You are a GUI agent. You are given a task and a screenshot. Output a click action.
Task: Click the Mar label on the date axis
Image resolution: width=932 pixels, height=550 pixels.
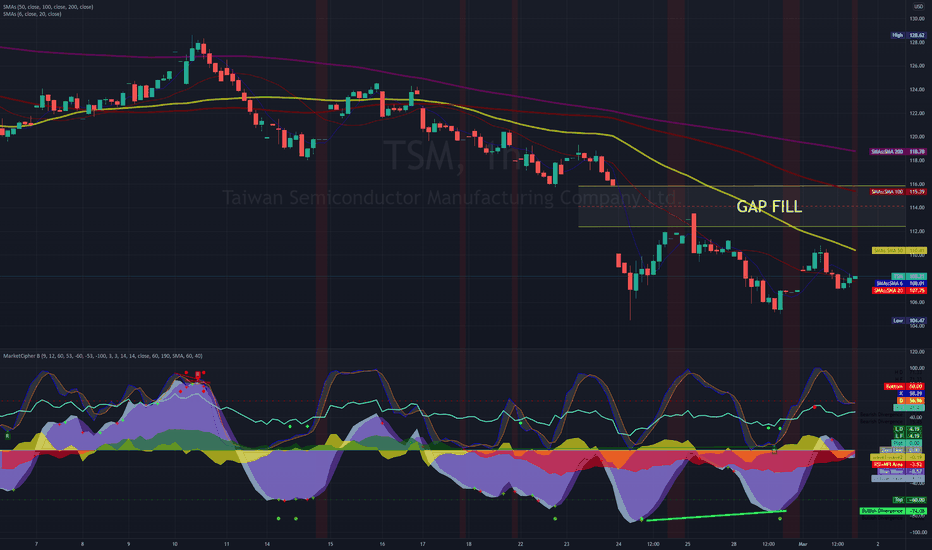tap(803, 543)
